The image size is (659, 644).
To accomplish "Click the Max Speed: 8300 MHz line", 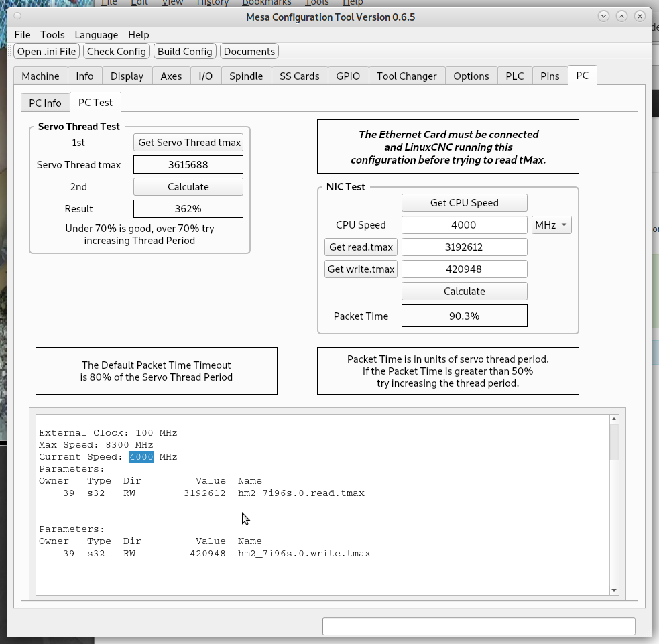I will click(x=96, y=445).
